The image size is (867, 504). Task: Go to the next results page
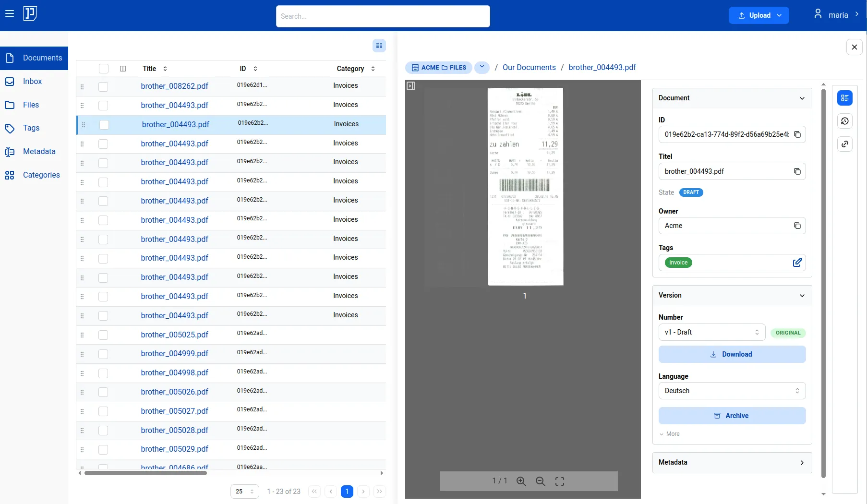pyautogui.click(x=363, y=492)
